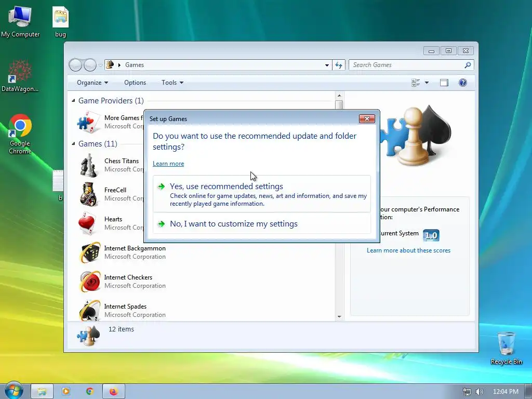Select the Hearts text label
This screenshot has width=532, height=399.
coord(113,219)
